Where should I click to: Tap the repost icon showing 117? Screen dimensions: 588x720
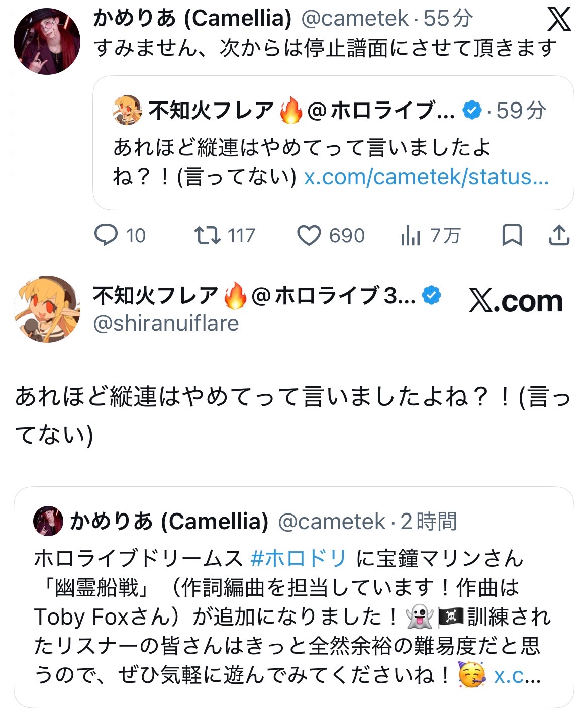208,235
